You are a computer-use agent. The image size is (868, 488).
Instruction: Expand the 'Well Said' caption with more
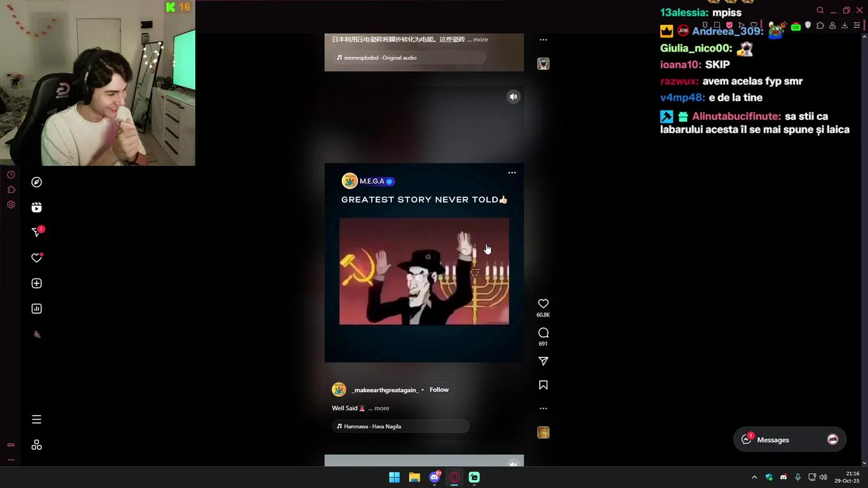(x=382, y=408)
